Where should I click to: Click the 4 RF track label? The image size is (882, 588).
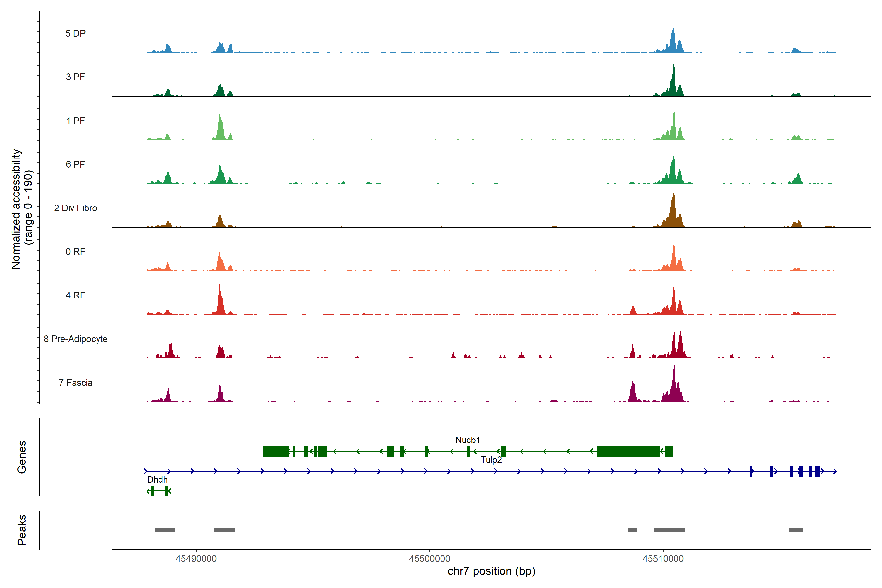(x=75, y=295)
